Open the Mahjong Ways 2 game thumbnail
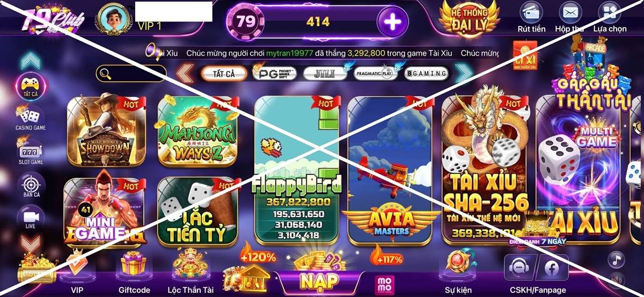 click(x=198, y=132)
